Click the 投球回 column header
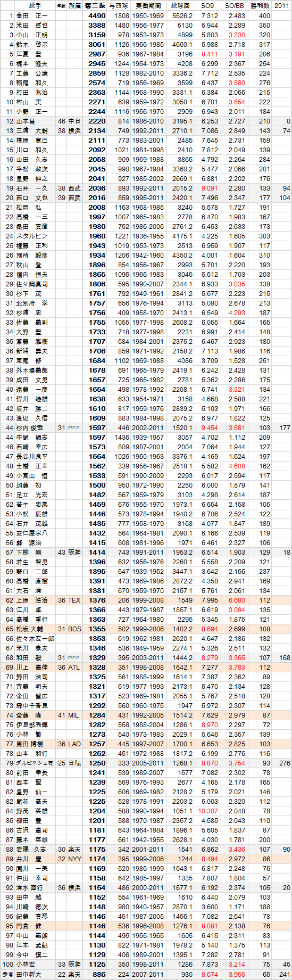This screenshot has height=980, width=292. point(180,6)
